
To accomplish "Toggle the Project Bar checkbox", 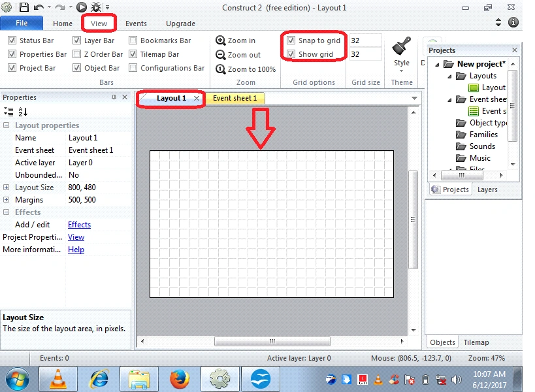I will [x=12, y=68].
